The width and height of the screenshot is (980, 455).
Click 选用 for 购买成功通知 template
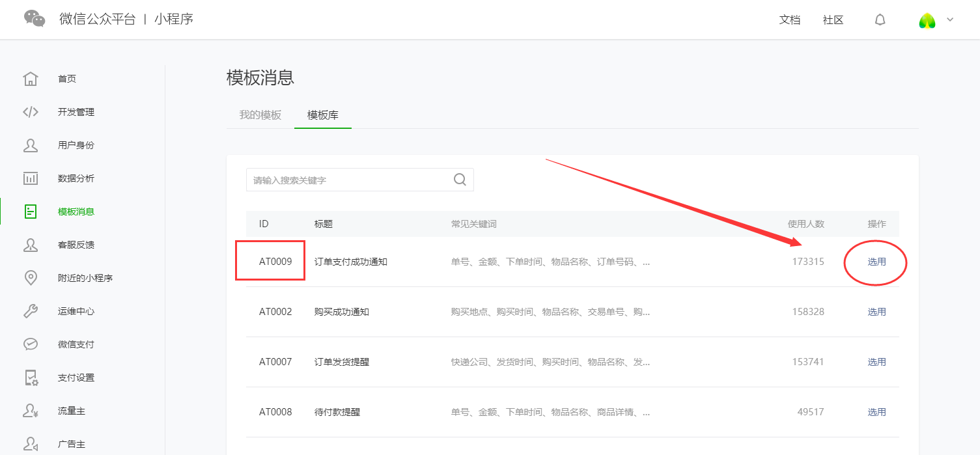(x=876, y=312)
